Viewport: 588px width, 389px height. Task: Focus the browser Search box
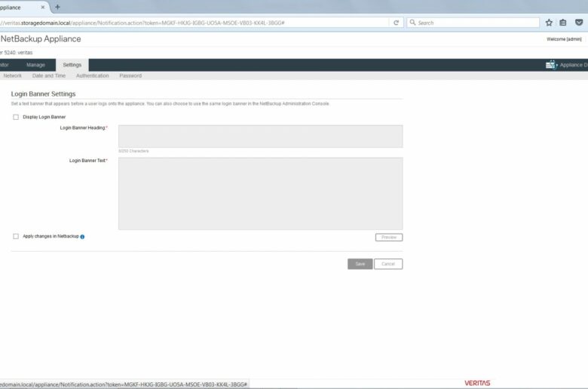pyautogui.click(x=473, y=23)
